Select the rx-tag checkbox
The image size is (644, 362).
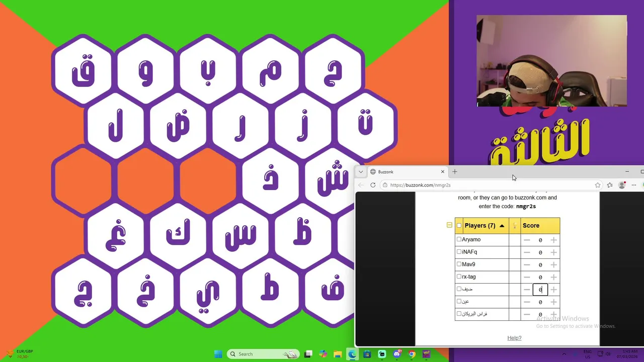[x=459, y=277]
